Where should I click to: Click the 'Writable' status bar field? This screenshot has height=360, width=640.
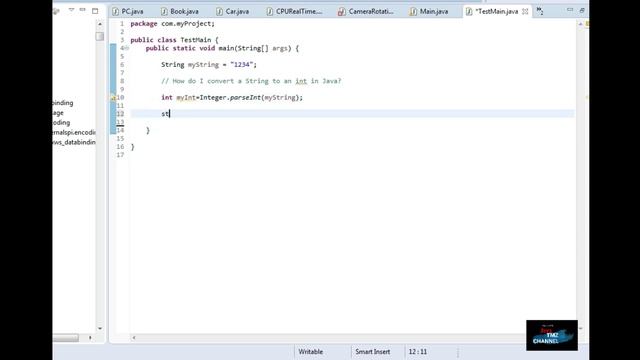(310, 351)
